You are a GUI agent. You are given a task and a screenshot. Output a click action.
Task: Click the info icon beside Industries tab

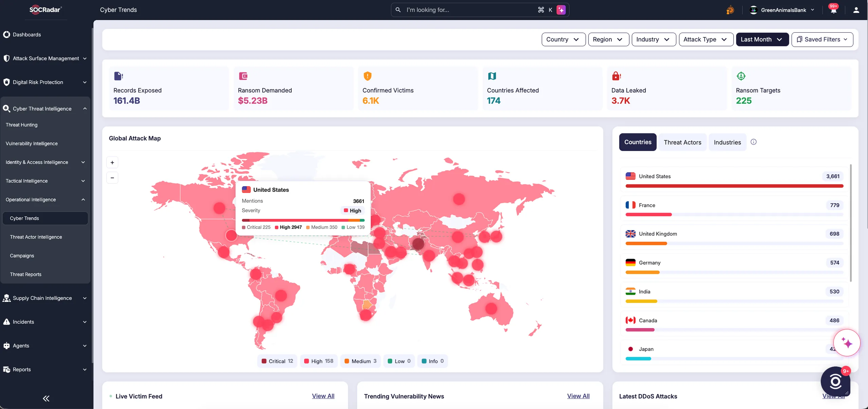pyautogui.click(x=753, y=142)
